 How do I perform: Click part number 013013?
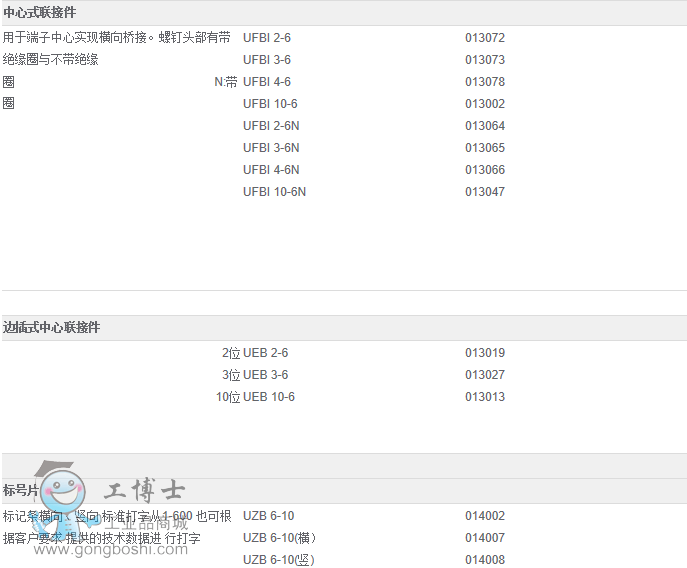point(485,397)
